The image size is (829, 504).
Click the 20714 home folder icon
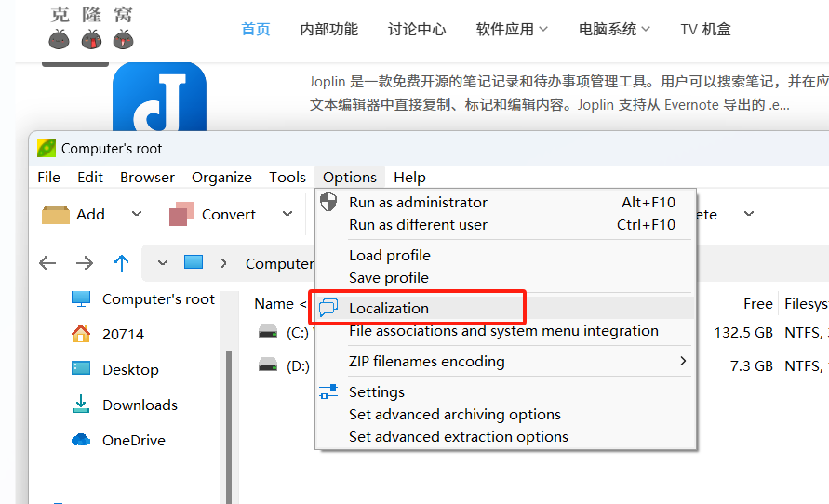pyautogui.click(x=81, y=334)
